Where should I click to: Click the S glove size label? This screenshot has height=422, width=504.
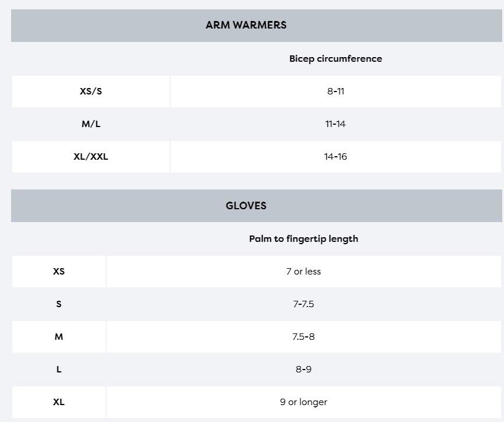59,304
